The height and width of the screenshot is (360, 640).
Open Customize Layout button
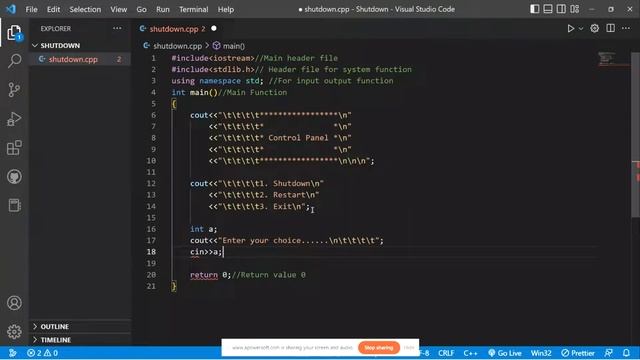(575, 9)
